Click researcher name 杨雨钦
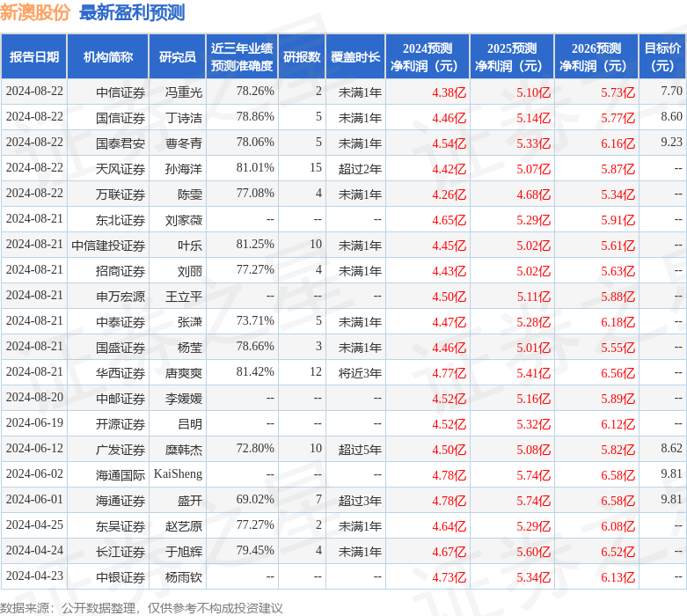Image resolution: width=687 pixels, height=616 pixels. point(184,576)
